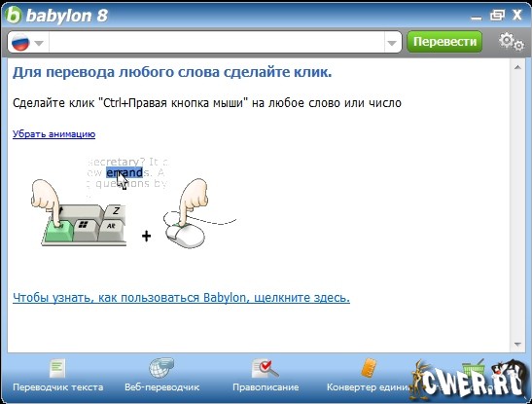Open the Text Translator (Переводчик текста) icon

(57, 368)
